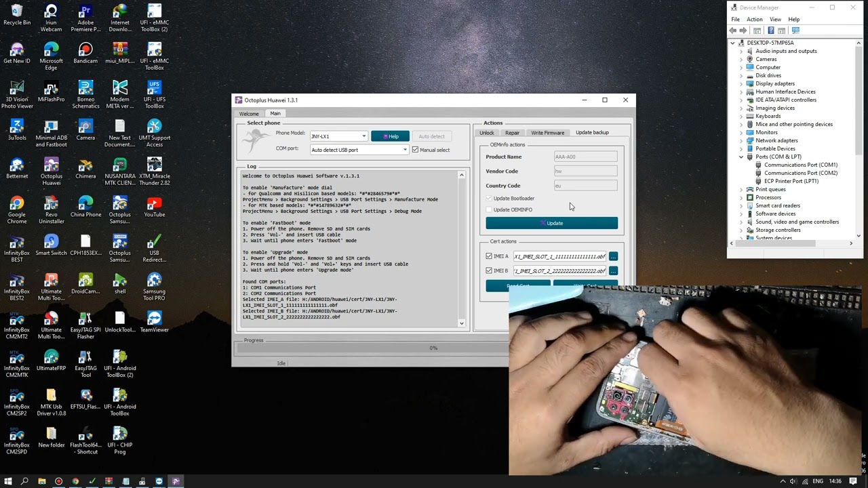Click the Octoplus icon in the taskbar
Screen dimensions: 868x488
176,481
